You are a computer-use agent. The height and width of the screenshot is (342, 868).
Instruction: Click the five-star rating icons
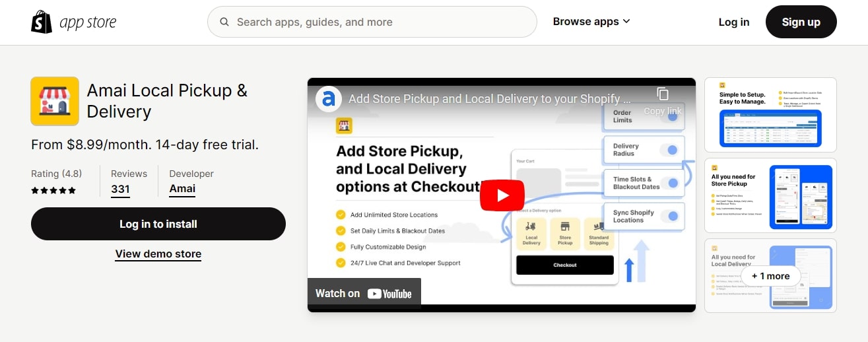(x=53, y=190)
